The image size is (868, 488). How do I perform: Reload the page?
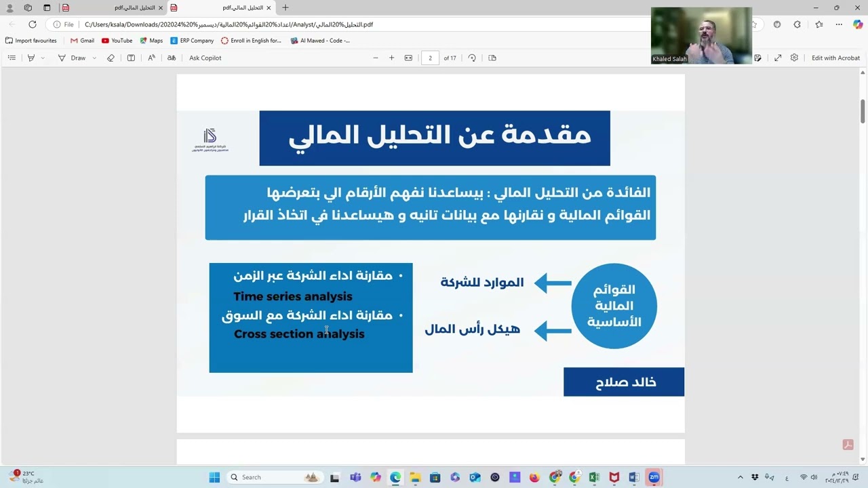point(32,24)
